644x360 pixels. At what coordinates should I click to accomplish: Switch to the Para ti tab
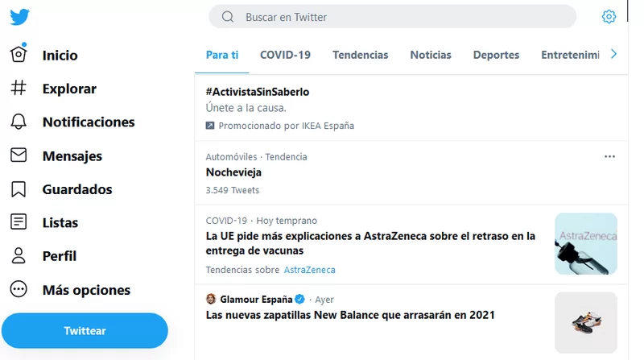(x=222, y=55)
